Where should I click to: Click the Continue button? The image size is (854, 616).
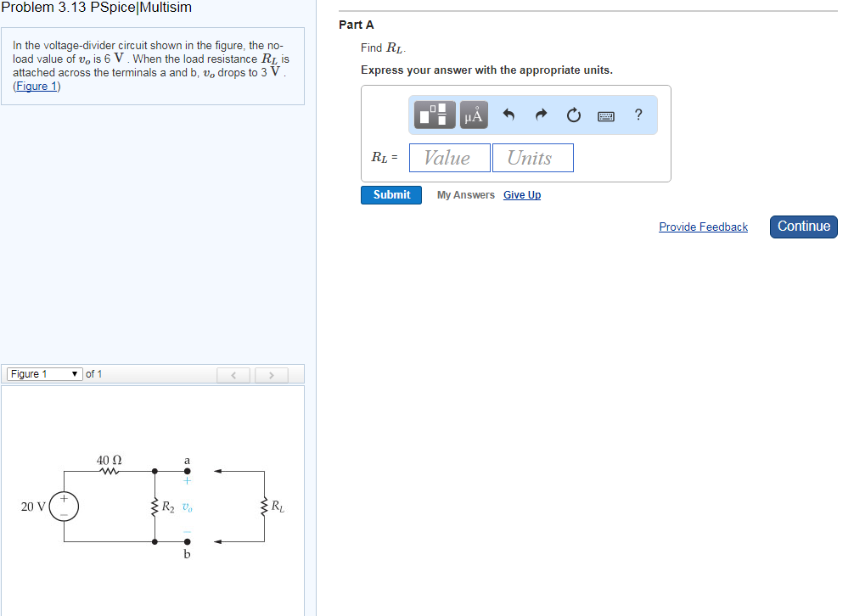coord(802,227)
